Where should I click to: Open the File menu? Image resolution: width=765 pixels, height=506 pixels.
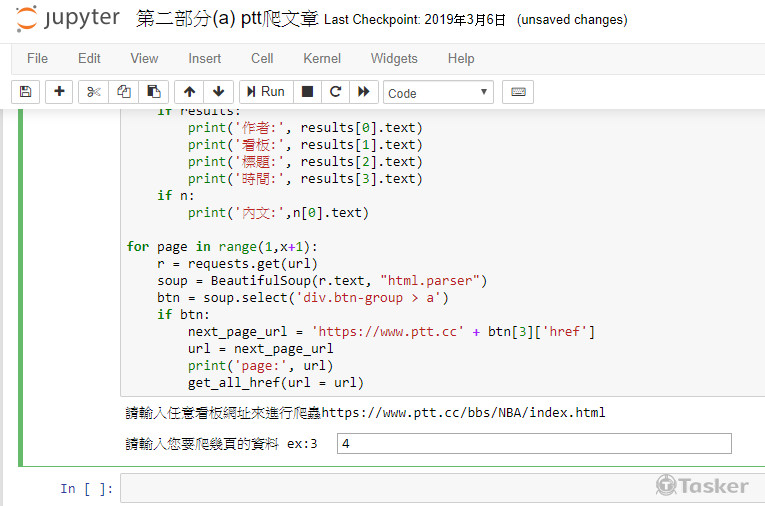(x=37, y=58)
